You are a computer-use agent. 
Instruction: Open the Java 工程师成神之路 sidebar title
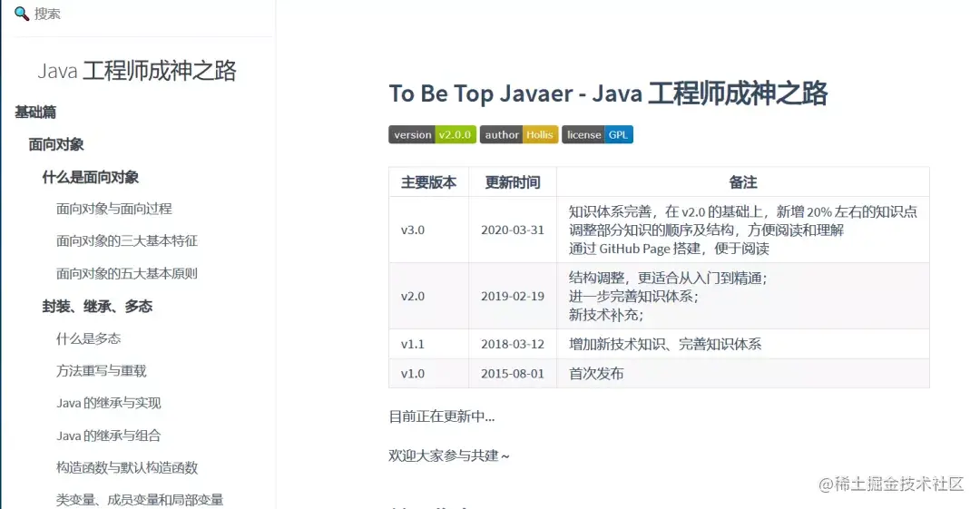tap(137, 71)
